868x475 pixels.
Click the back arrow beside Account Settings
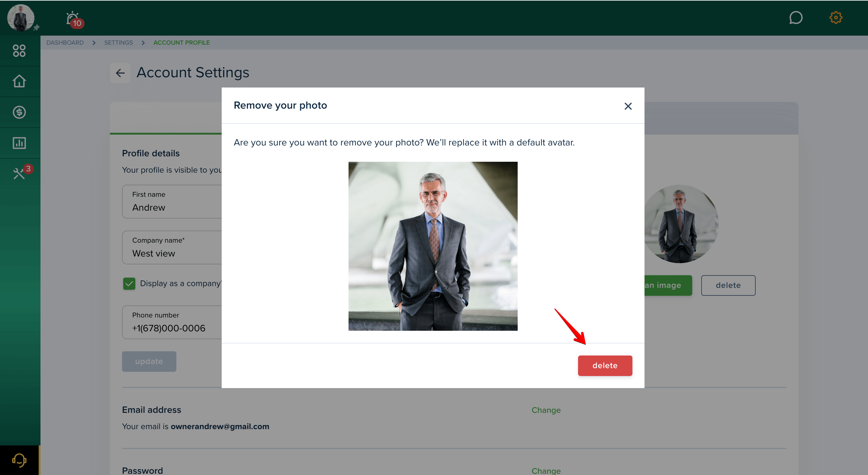(x=120, y=73)
